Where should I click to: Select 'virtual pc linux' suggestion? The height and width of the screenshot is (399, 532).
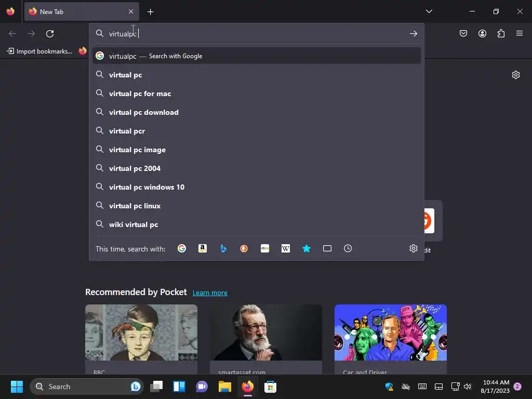pos(257,205)
